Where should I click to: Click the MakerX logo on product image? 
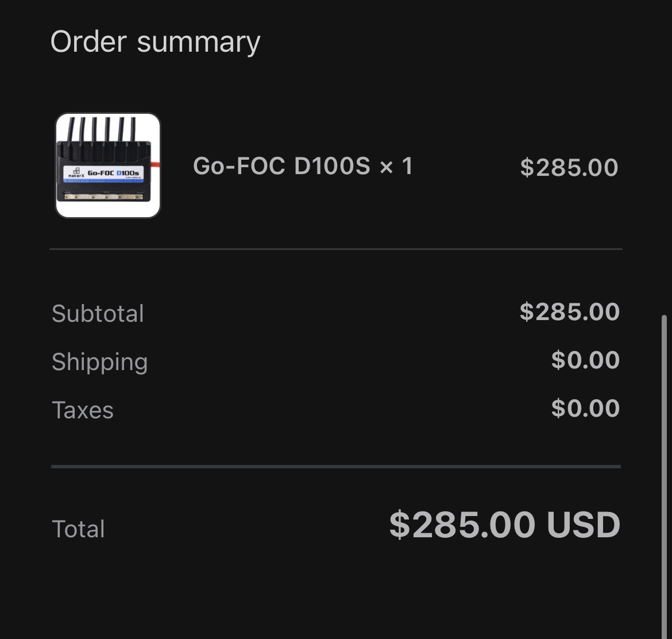point(75,172)
